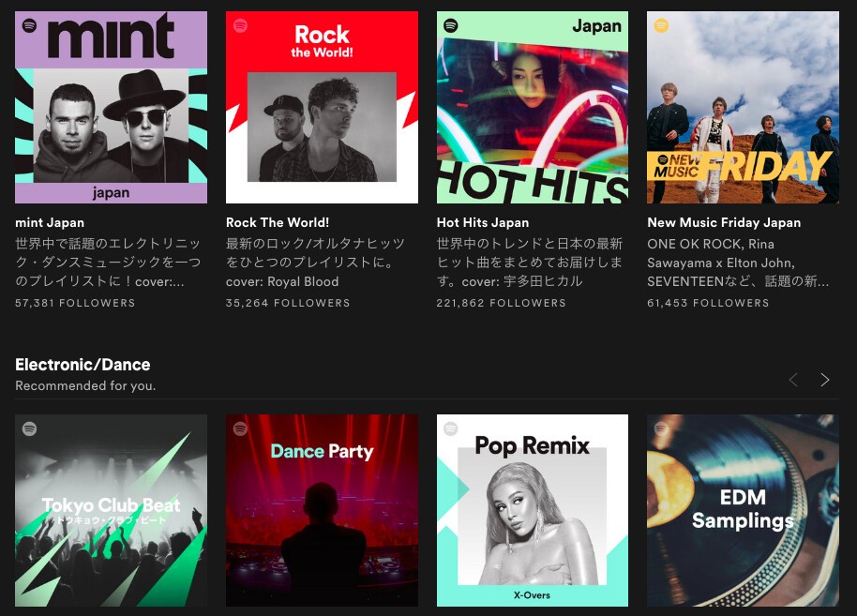Click Spotify logo on mint Japan cover
Viewport: 857px width, 616px height.
(x=29, y=25)
